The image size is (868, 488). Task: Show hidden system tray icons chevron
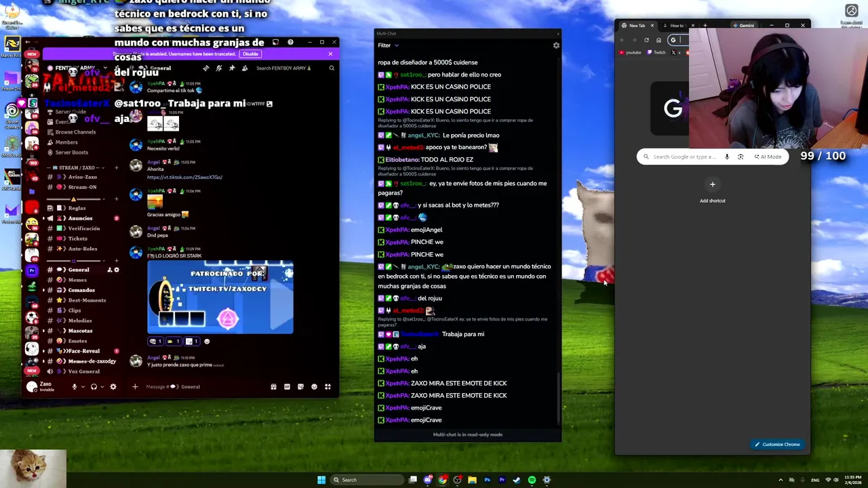[781, 480]
